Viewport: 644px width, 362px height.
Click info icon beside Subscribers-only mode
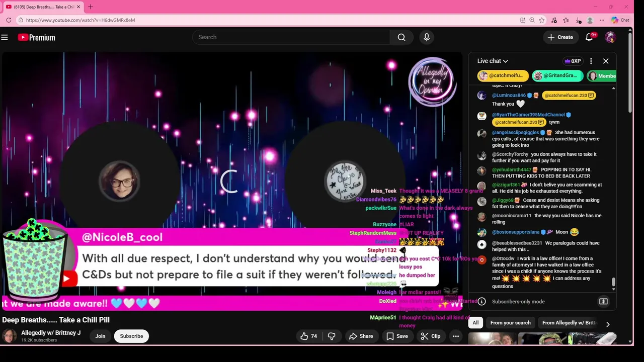[481, 302]
